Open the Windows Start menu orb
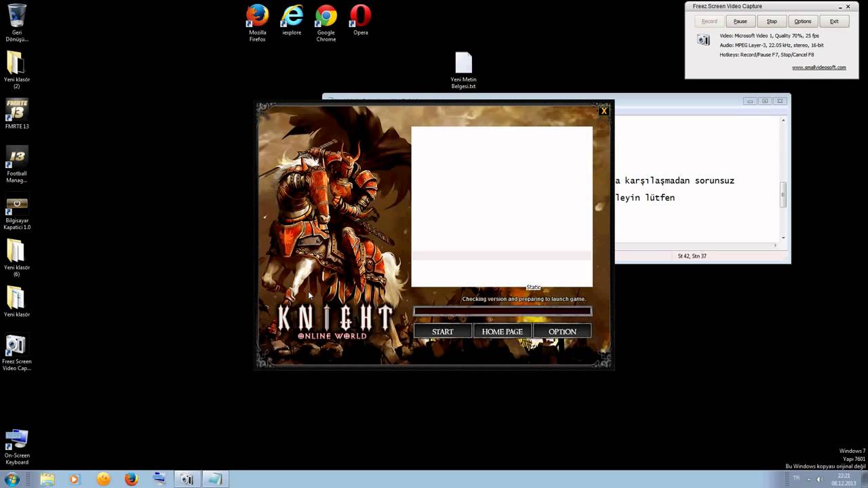 tap(12, 479)
